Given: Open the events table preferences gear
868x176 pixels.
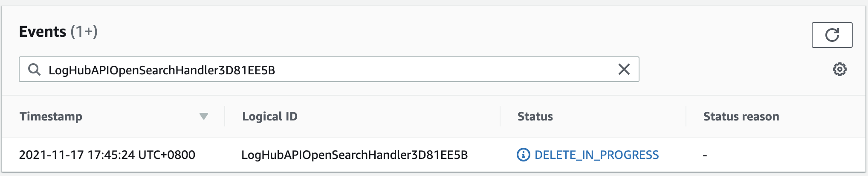Looking at the screenshot, I should pyautogui.click(x=839, y=69).
